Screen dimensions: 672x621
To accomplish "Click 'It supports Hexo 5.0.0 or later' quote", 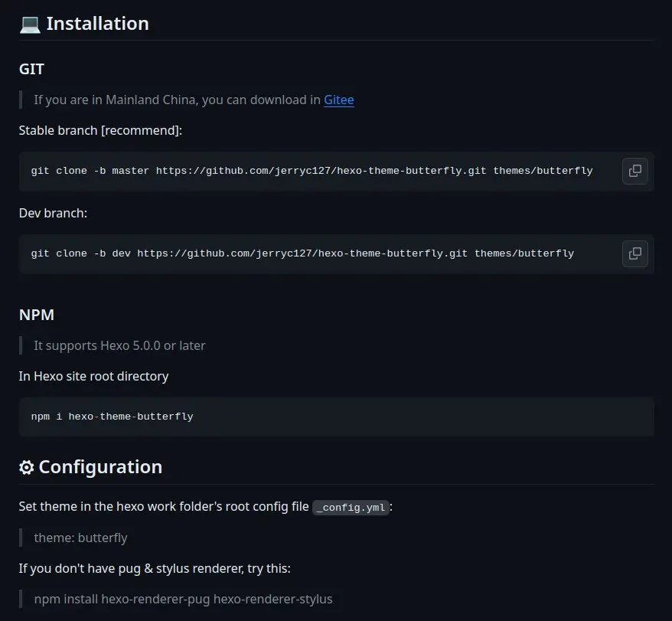I will coord(119,345).
